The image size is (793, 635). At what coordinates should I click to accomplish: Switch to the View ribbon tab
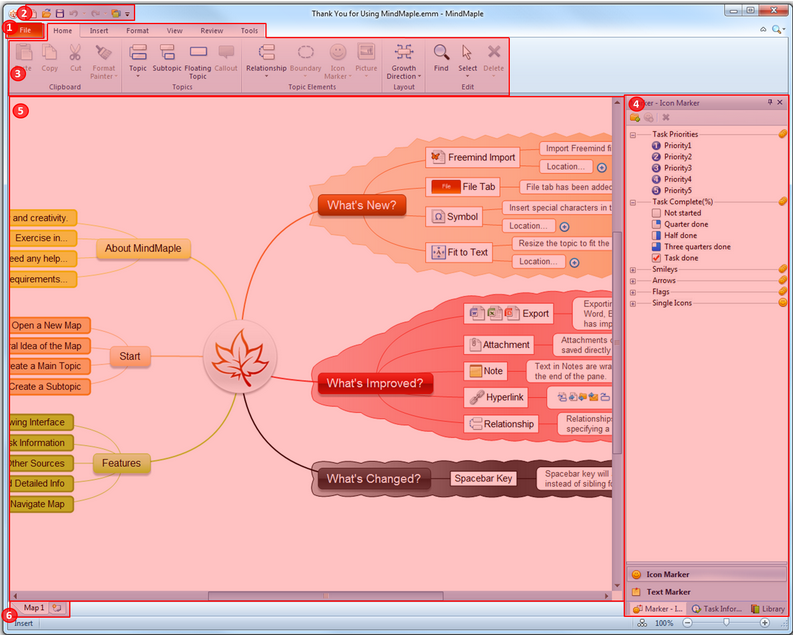(174, 31)
